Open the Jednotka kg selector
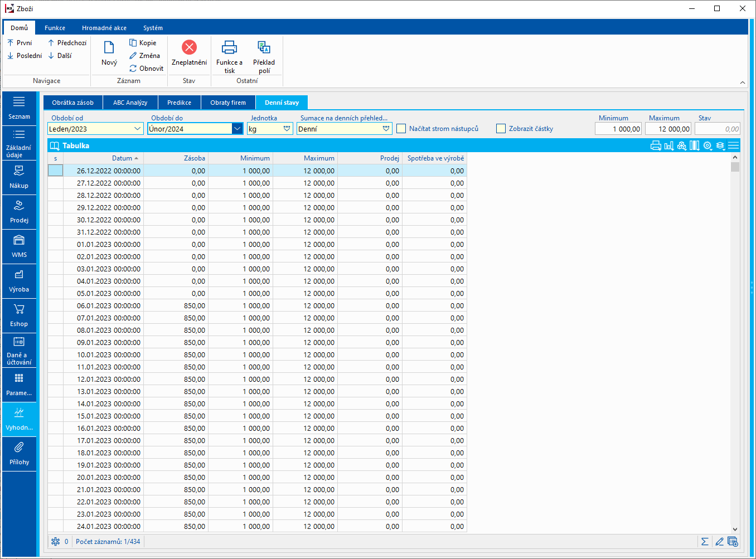 click(287, 129)
